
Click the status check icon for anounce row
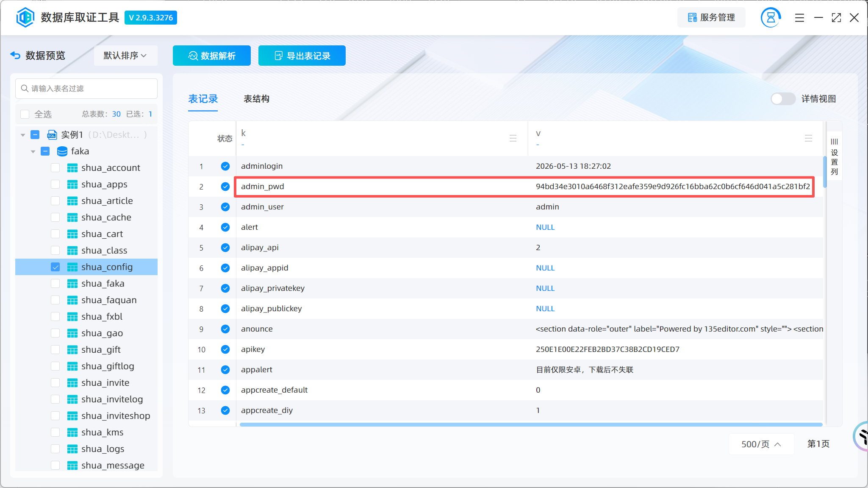[x=225, y=329]
